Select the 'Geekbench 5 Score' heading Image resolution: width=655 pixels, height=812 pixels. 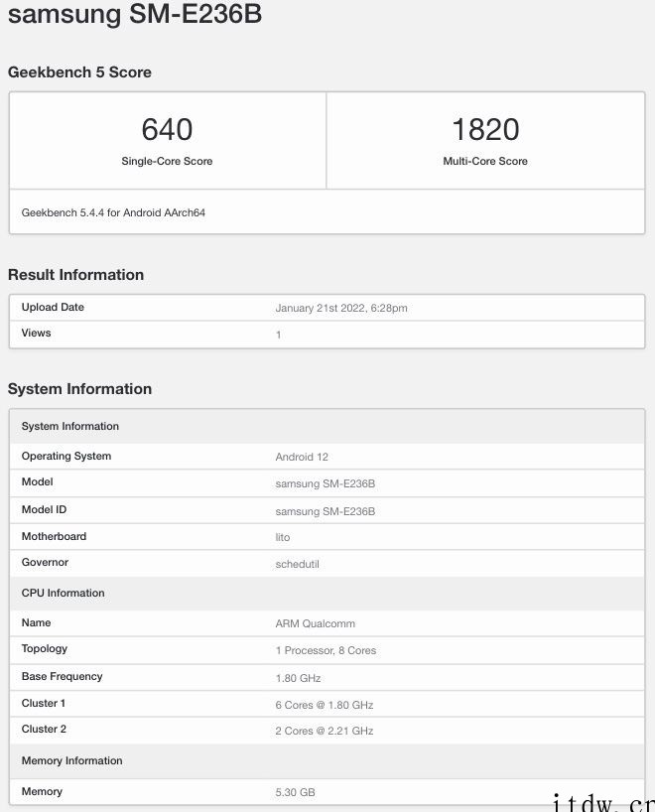pyautogui.click(x=79, y=72)
